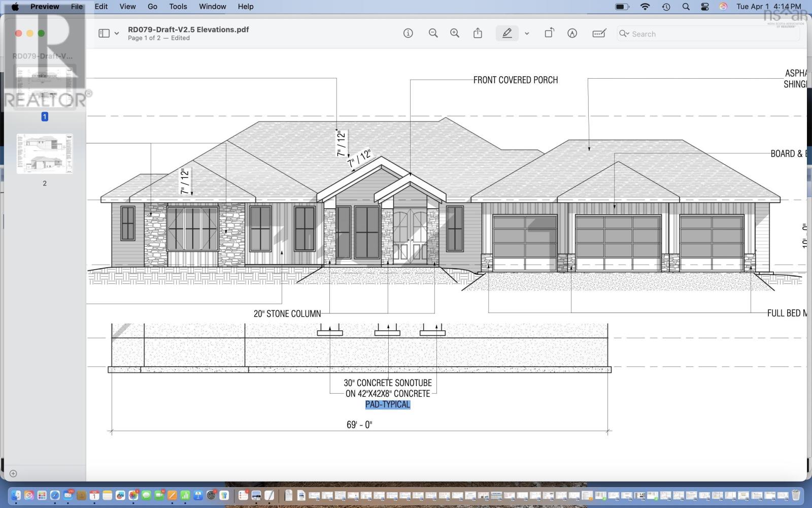The image size is (812, 508).
Task: Click the 20" STONE COLUMN label
Action: (287, 313)
